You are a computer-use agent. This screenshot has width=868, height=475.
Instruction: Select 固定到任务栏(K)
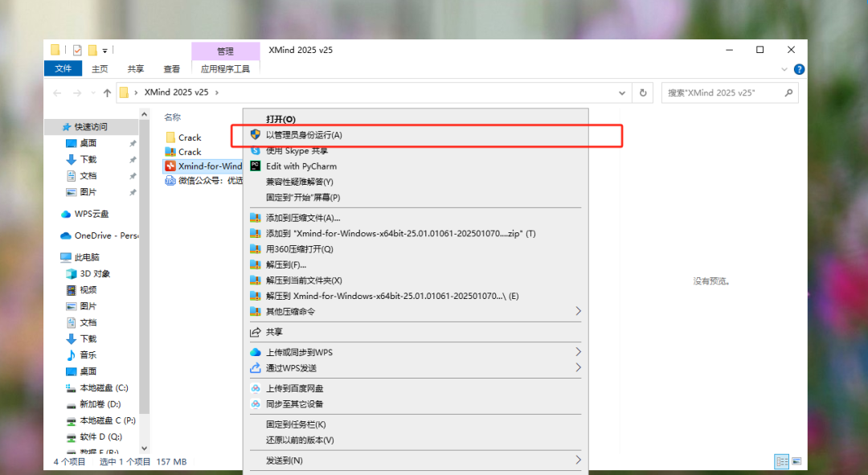tap(296, 424)
